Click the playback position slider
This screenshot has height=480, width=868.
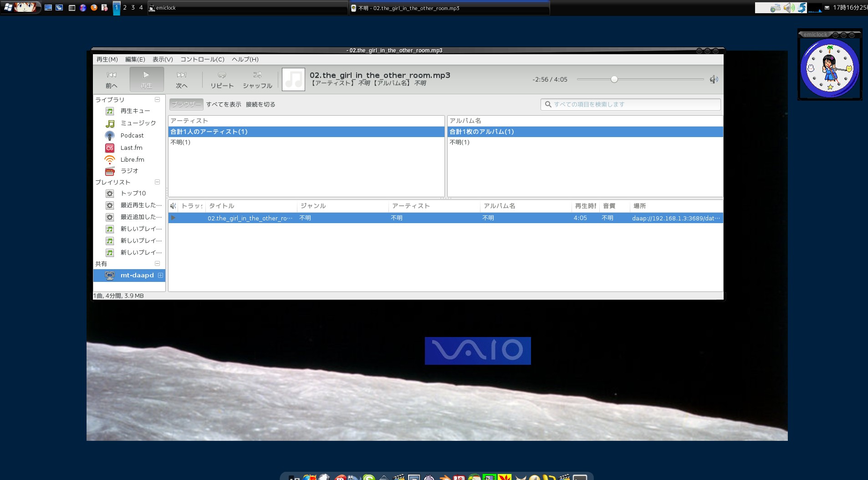640,79
